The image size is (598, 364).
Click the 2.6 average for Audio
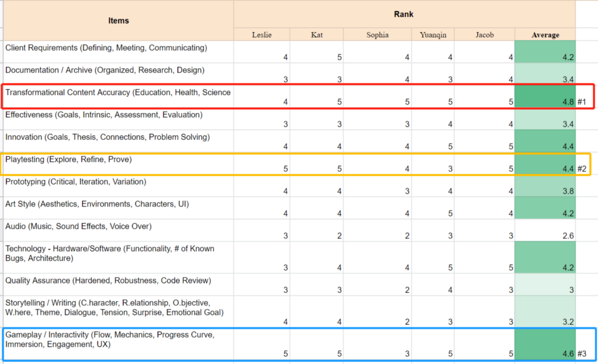pos(545,230)
